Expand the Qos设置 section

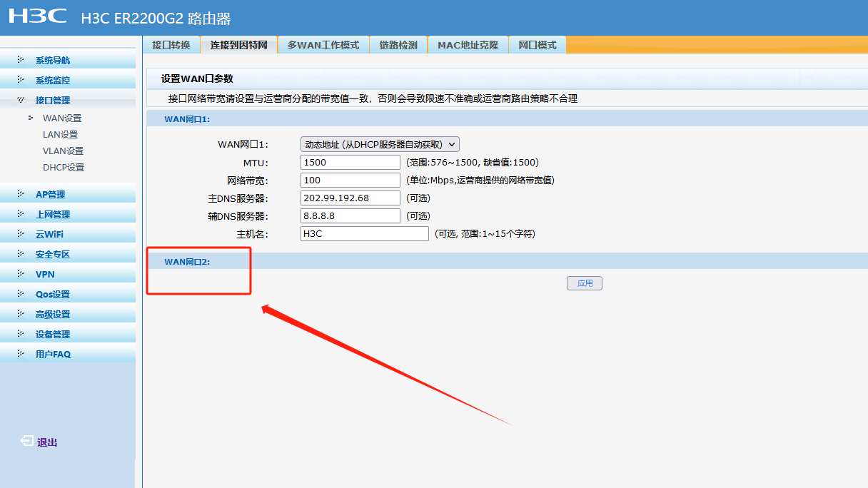point(68,294)
